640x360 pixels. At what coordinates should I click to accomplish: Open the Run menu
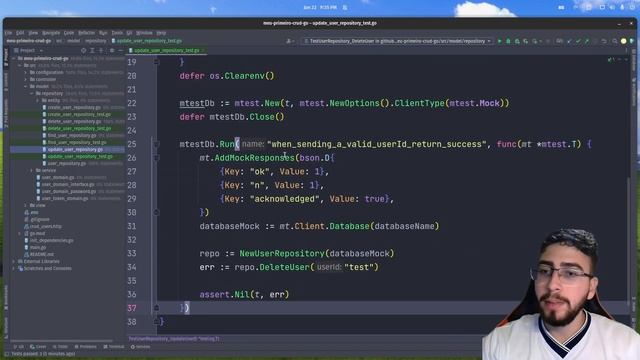click(x=103, y=33)
